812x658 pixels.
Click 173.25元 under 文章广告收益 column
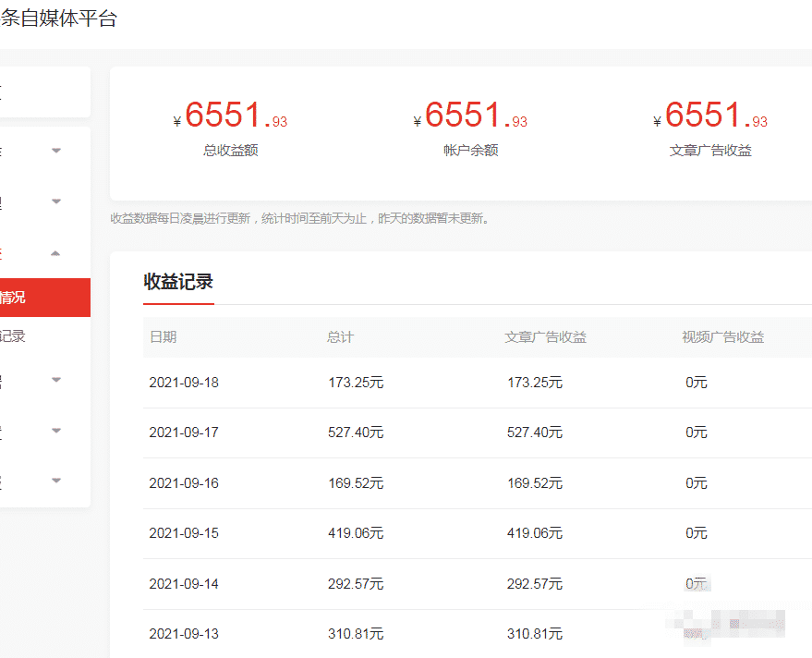pos(535,383)
